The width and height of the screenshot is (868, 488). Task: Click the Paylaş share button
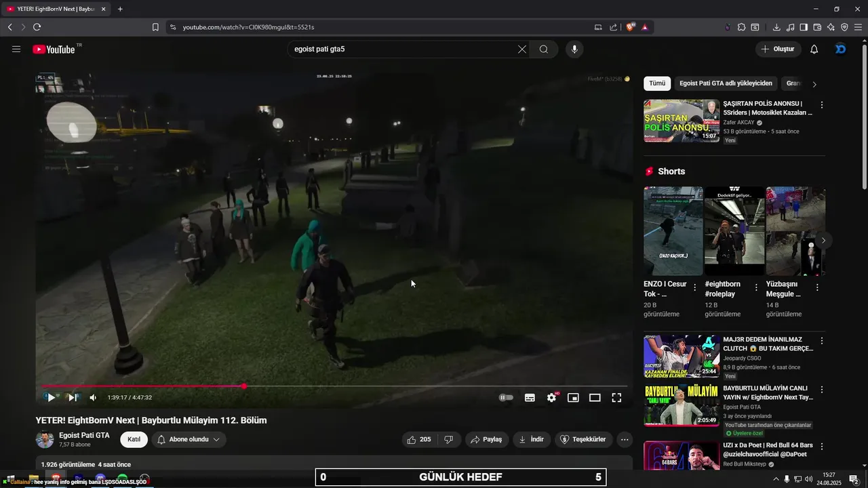click(x=486, y=439)
